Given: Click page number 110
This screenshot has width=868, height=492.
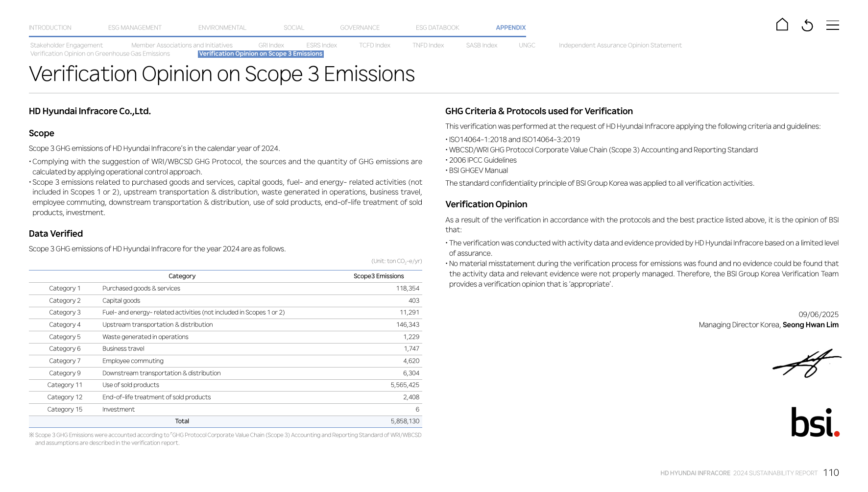Looking at the screenshot, I should click(x=831, y=472).
